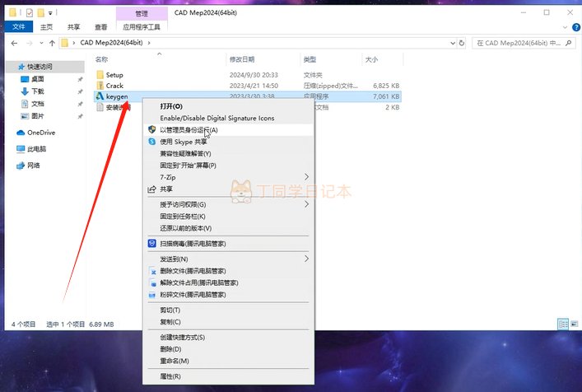Open the 文件 (File) ribbon tab
Screen dimensions: 582x392
[19, 26]
